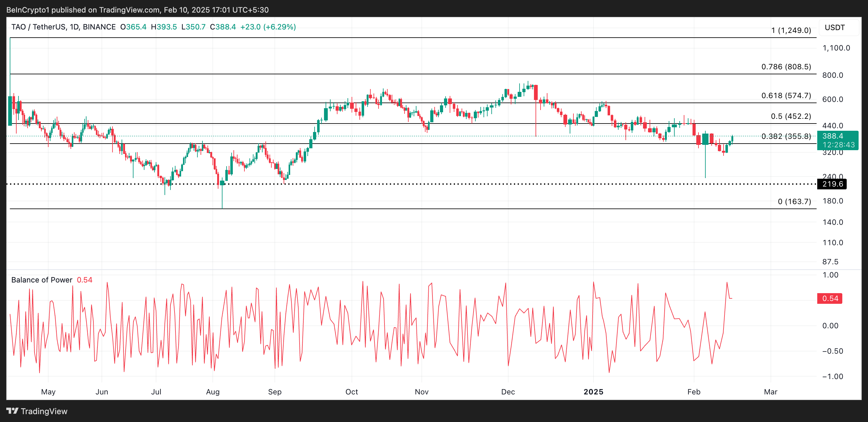Select the 0.786 (808.5) Fibonacci level label
The height and width of the screenshot is (422, 868).
[786, 67]
